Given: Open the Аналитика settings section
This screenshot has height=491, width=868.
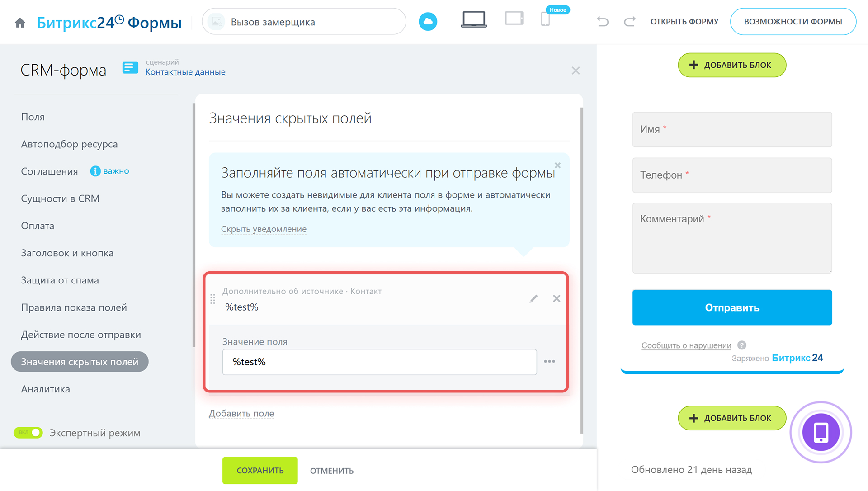Looking at the screenshot, I should tap(45, 389).
